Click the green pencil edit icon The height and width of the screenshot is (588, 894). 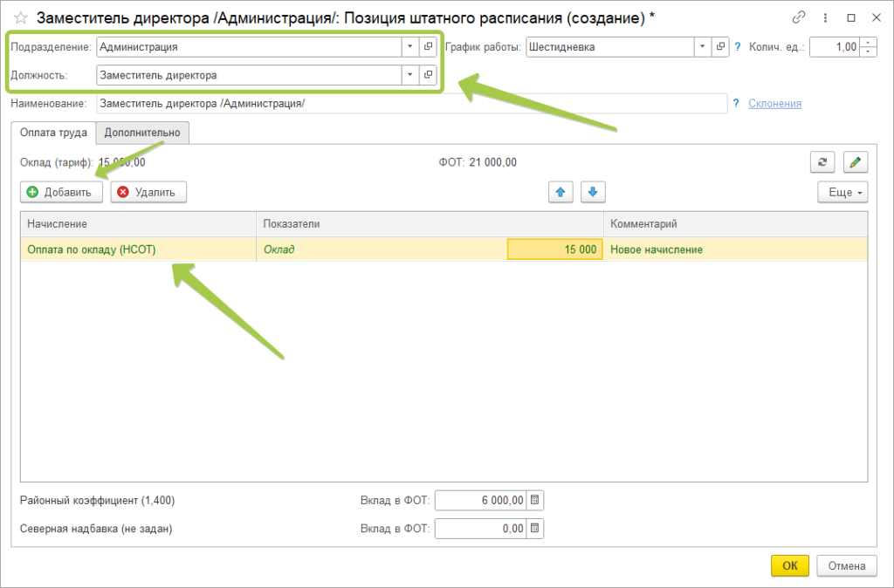856,161
